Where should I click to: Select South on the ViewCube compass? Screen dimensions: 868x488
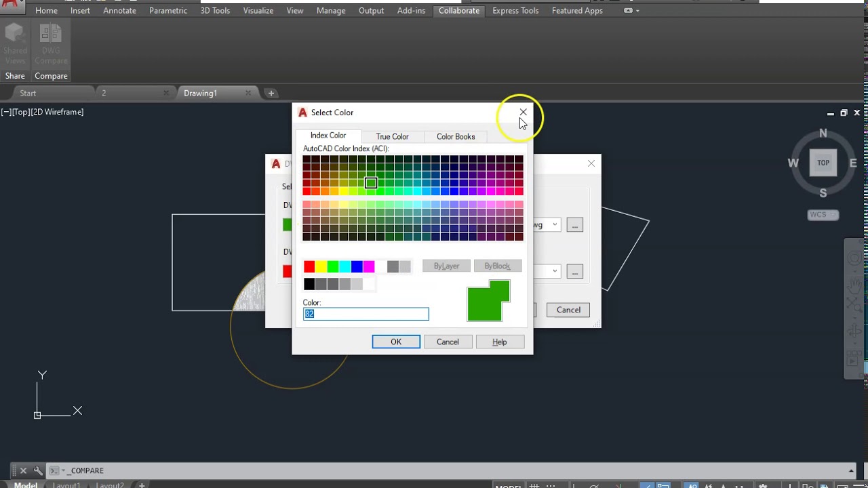pos(823,193)
